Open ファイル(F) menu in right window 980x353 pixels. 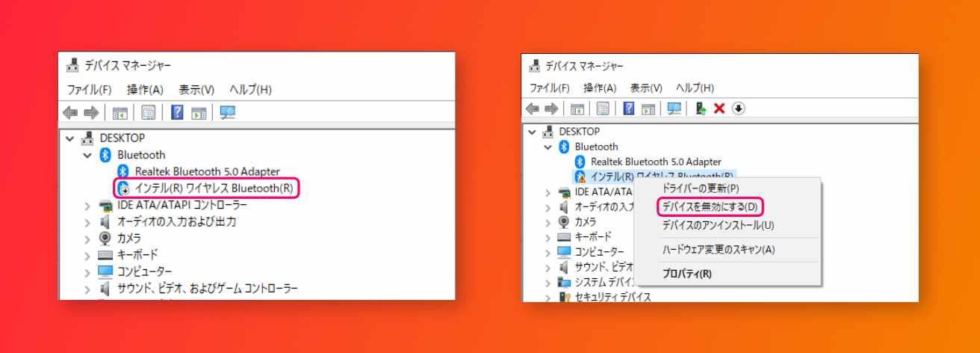[549, 88]
